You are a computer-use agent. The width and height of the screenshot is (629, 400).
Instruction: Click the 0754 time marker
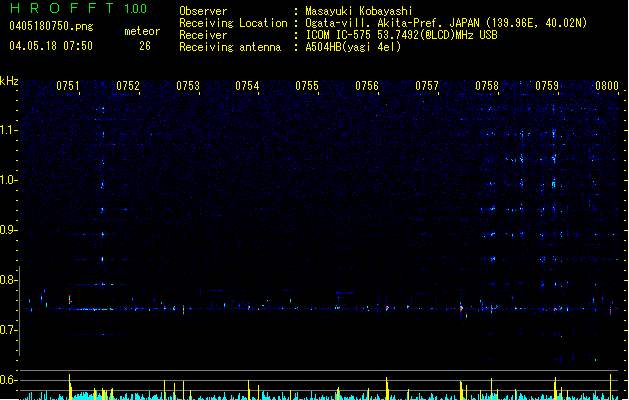(247, 86)
